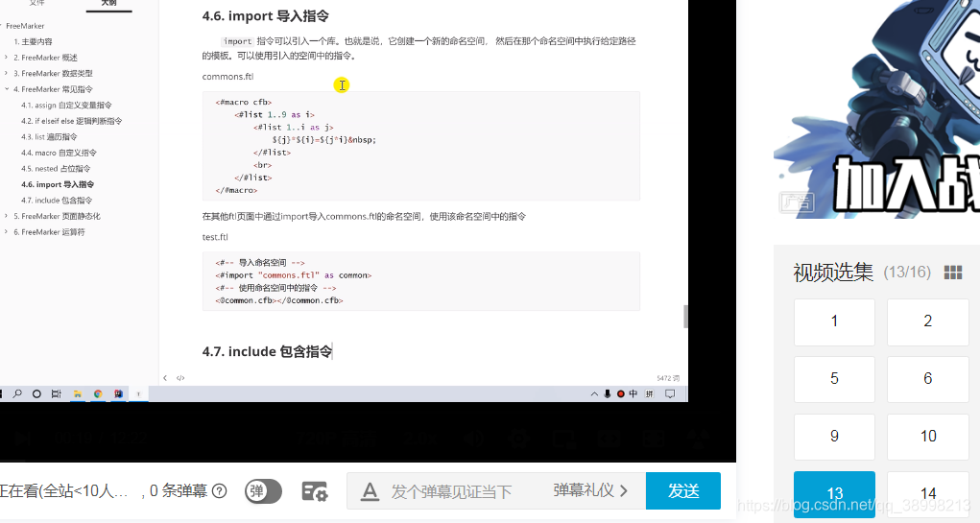
Task: Click the microphone tray icon
Action: pyautogui.click(x=608, y=393)
